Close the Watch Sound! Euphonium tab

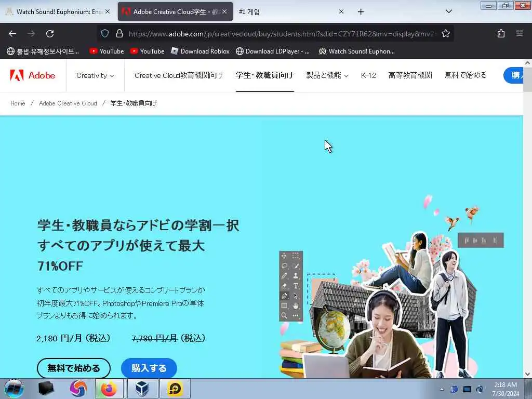click(108, 11)
